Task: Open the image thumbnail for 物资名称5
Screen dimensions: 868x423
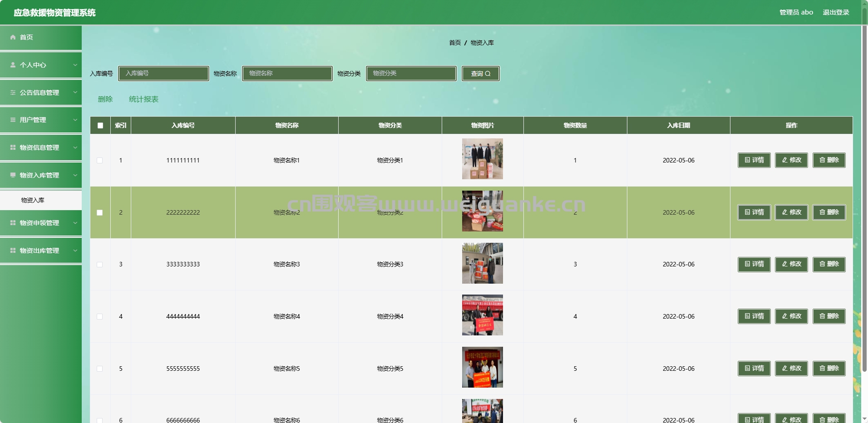Action: 483,367
